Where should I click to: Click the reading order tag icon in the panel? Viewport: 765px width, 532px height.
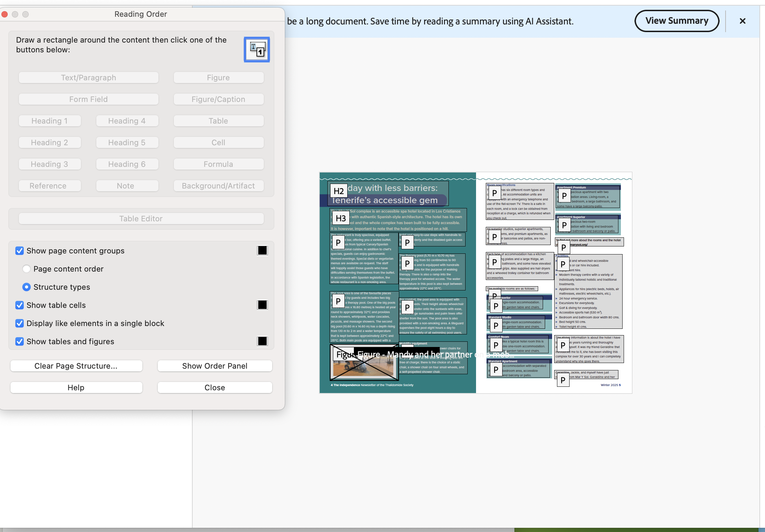tap(257, 50)
